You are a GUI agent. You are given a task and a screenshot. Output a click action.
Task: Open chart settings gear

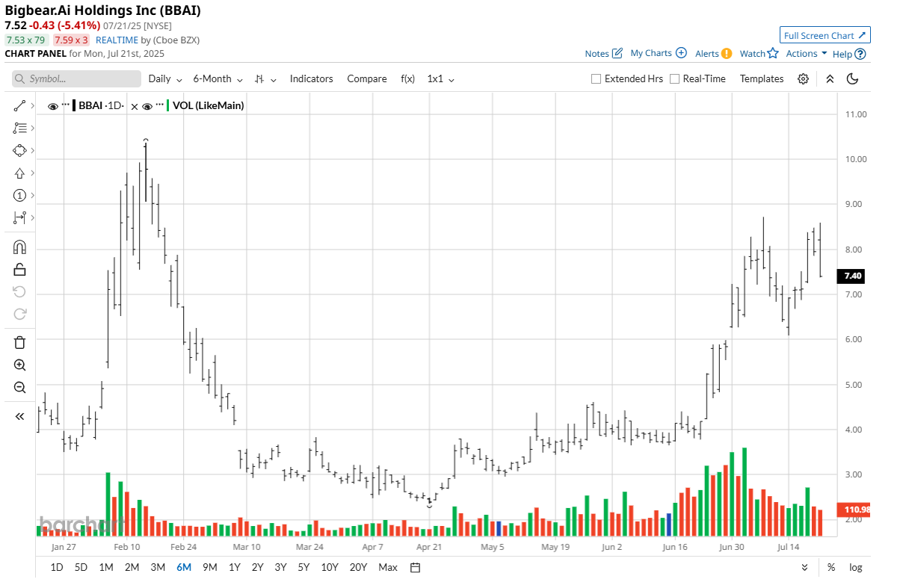pyautogui.click(x=803, y=78)
